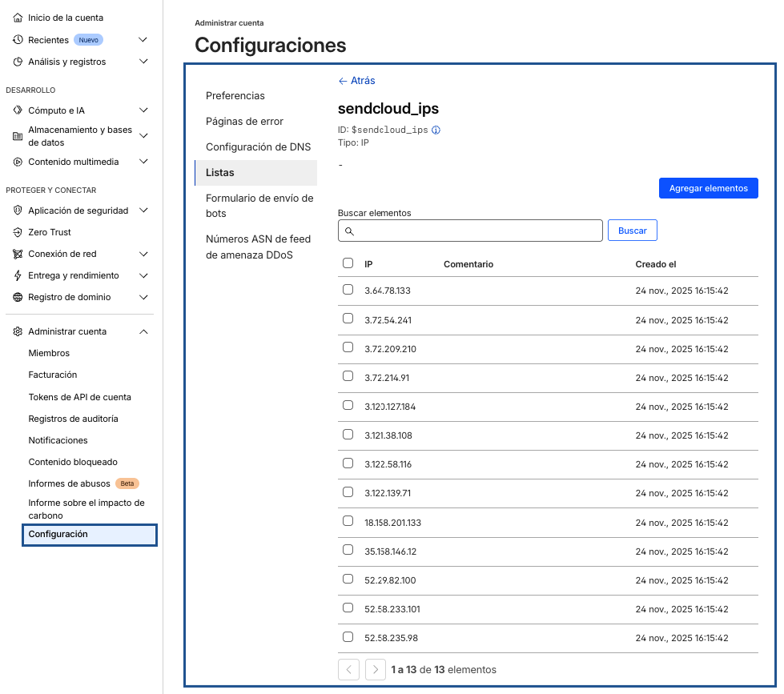Image resolution: width=784 pixels, height=694 pixels.
Task: Click the Recientes clock icon
Action: (x=18, y=39)
